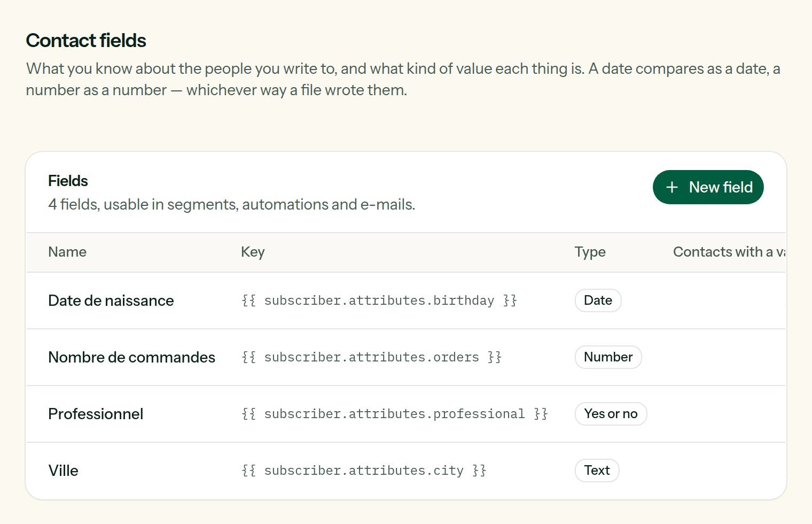Click the New field button
Image resolution: width=812 pixels, height=524 pixels.
pos(708,187)
